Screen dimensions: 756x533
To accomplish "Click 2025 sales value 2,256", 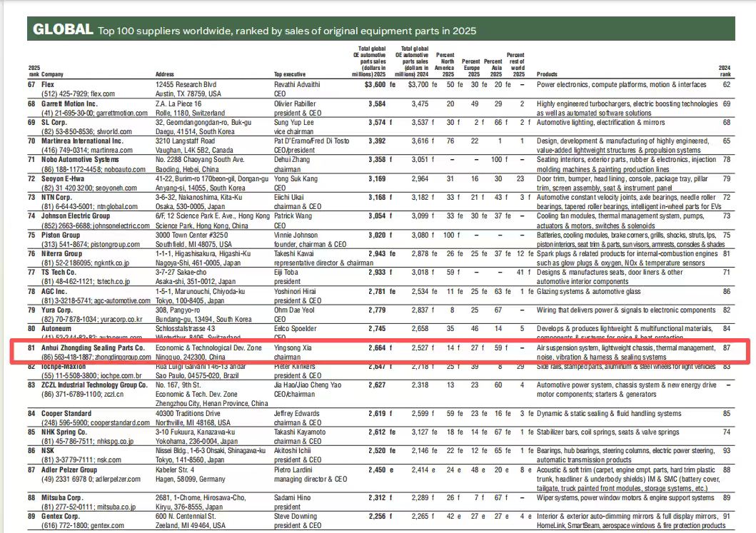I will click(377, 516).
